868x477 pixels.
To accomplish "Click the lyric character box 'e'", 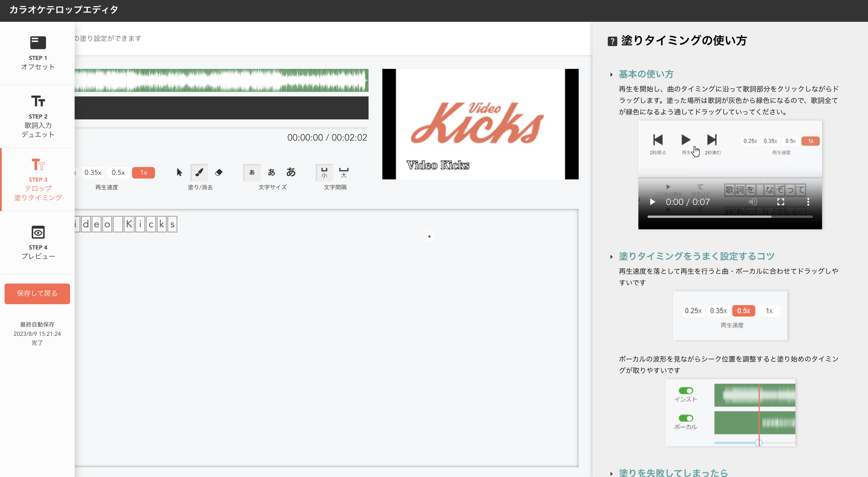I will pos(97,224).
